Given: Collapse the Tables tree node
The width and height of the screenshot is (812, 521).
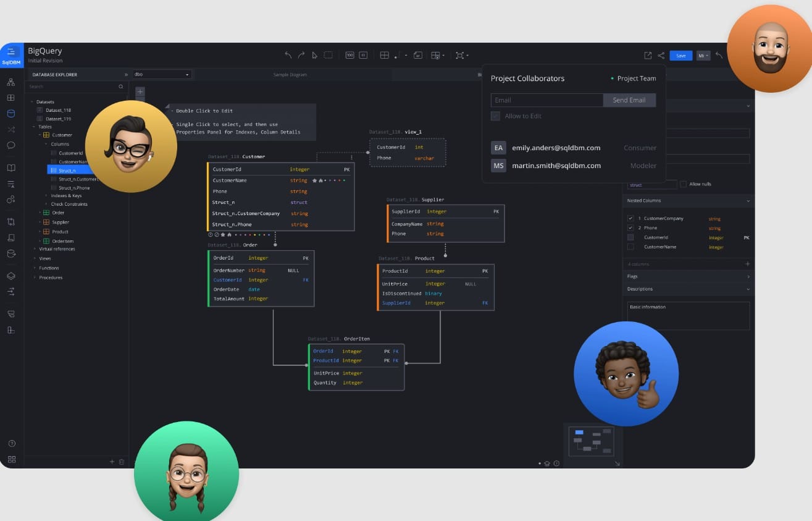Looking at the screenshot, I should pyautogui.click(x=35, y=127).
